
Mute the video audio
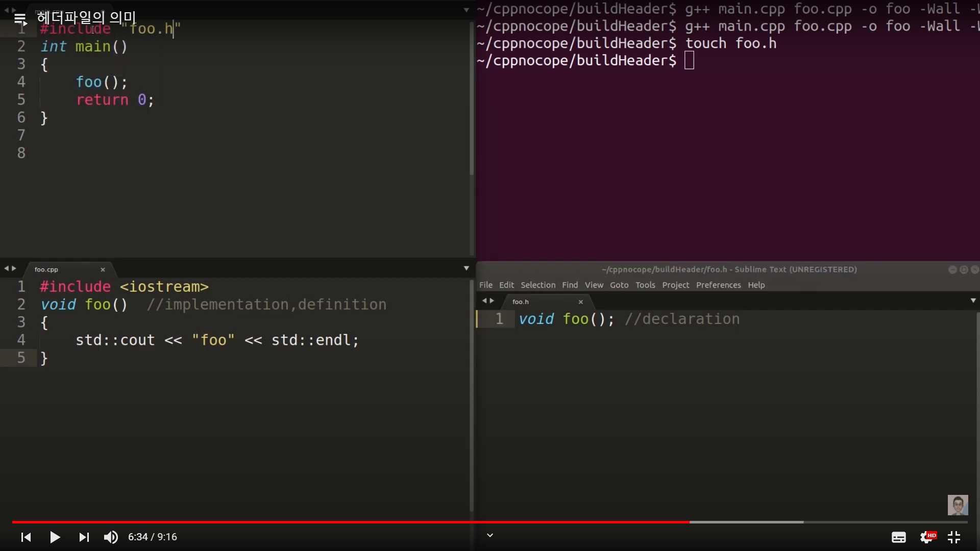point(110,537)
